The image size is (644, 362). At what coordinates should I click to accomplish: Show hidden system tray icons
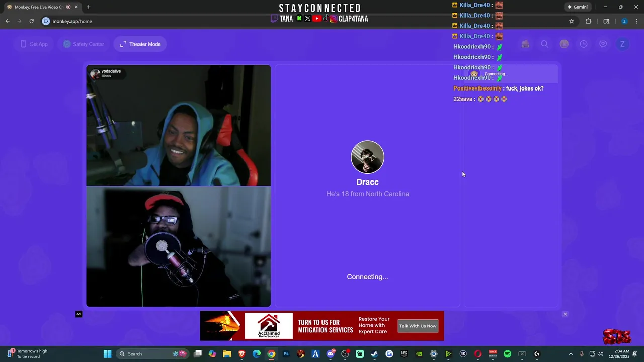pyautogui.click(x=571, y=354)
